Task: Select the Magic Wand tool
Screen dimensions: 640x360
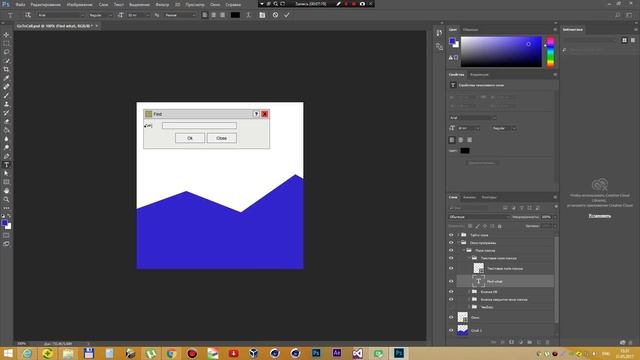Action: coord(6,61)
